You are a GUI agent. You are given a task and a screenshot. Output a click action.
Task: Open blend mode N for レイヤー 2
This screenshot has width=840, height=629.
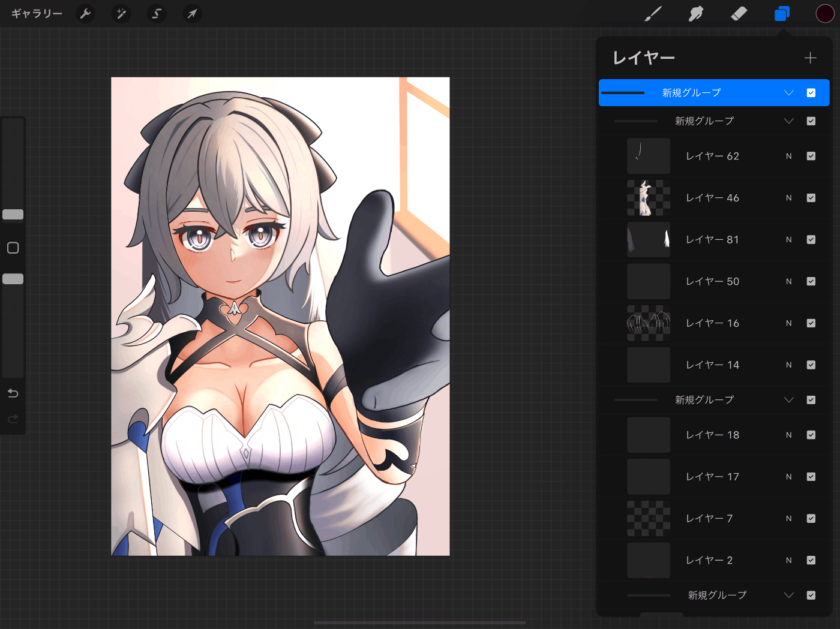(789, 560)
